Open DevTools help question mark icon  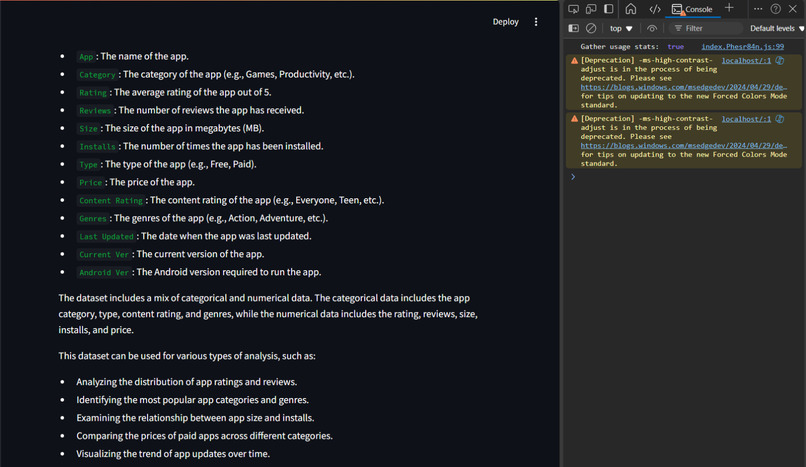pos(776,9)
